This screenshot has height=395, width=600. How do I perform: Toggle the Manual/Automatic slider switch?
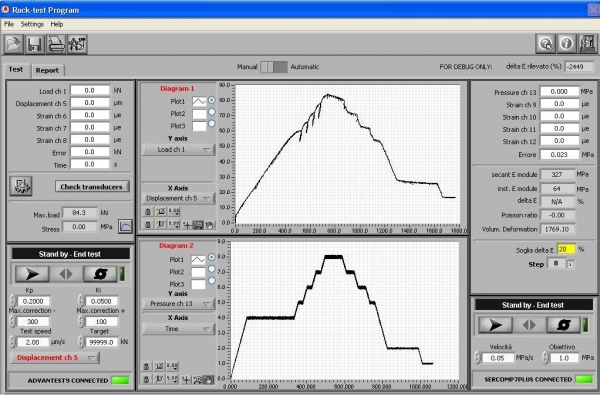coord(274,67)
